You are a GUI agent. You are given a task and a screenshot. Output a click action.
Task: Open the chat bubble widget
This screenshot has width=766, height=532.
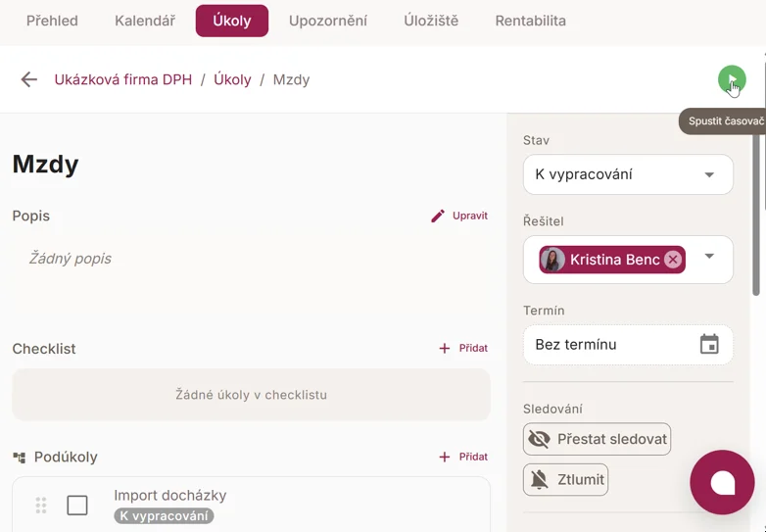point(722,482)
